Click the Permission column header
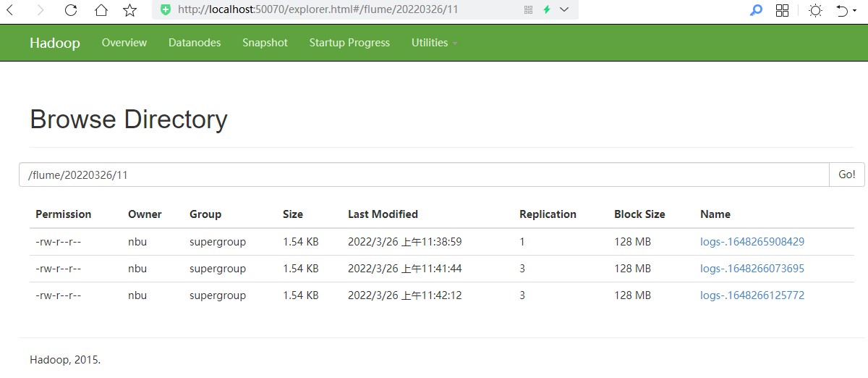This screenshot has height=378, width=868. click(x=64, y=214)
